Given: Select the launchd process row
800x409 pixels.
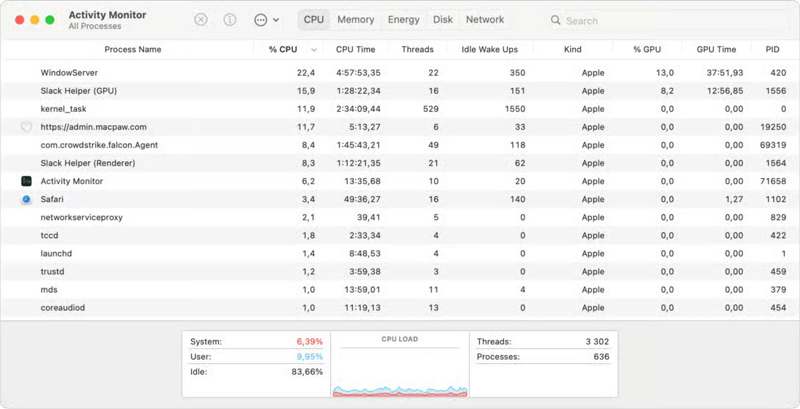Looking at the screenshot, I should tap(400, 253).
